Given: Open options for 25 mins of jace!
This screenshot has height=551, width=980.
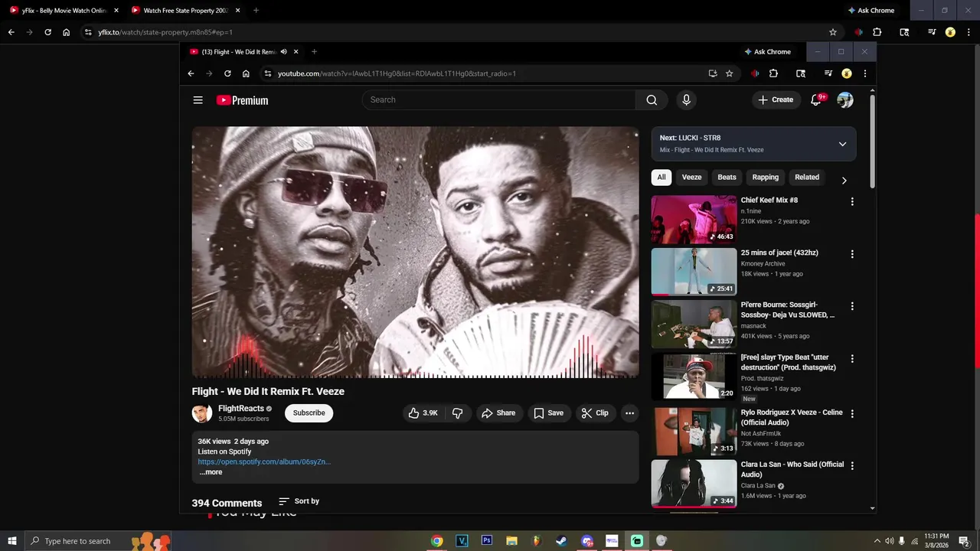Looking at the screenshot, I should point(852,254).
